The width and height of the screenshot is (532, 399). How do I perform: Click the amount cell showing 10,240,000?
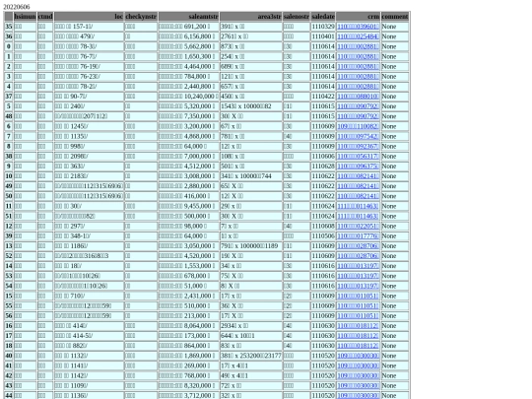pyautogui.click(x=188, y=97)
